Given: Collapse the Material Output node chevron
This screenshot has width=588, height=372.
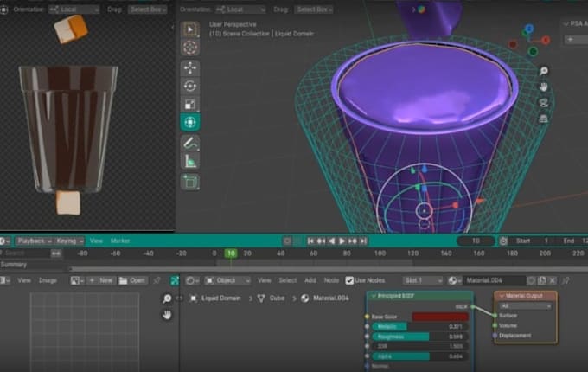Looking at the screenshot, I should point(502,296).
